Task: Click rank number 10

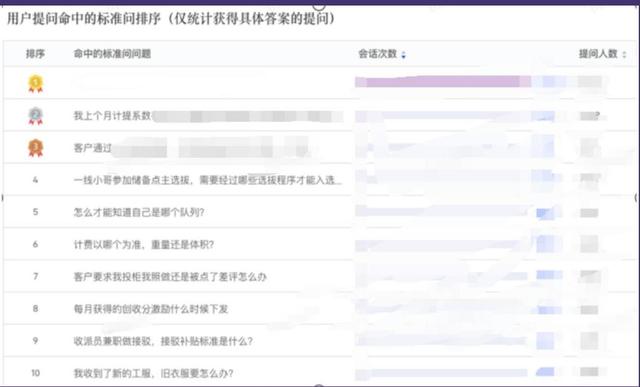Action: (36, 373)
